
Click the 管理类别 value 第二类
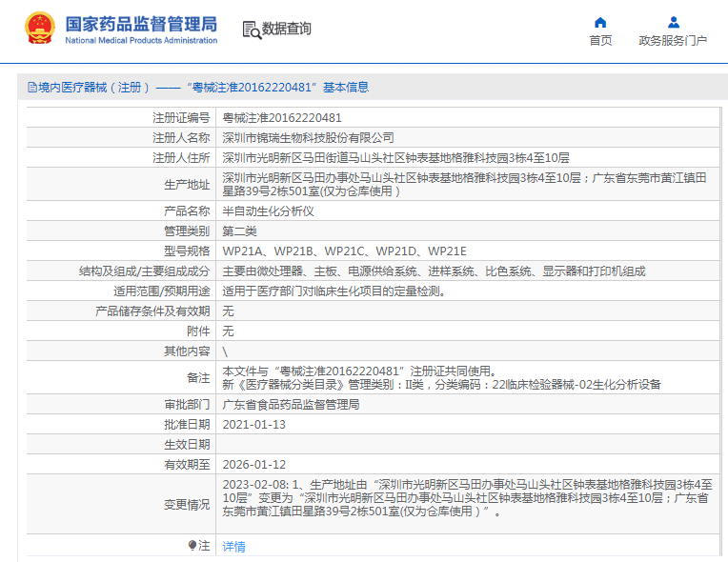tap(239, 231)
